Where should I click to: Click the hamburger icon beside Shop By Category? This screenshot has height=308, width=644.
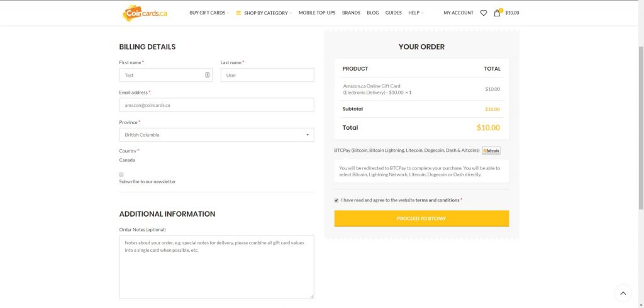[238, 13]
